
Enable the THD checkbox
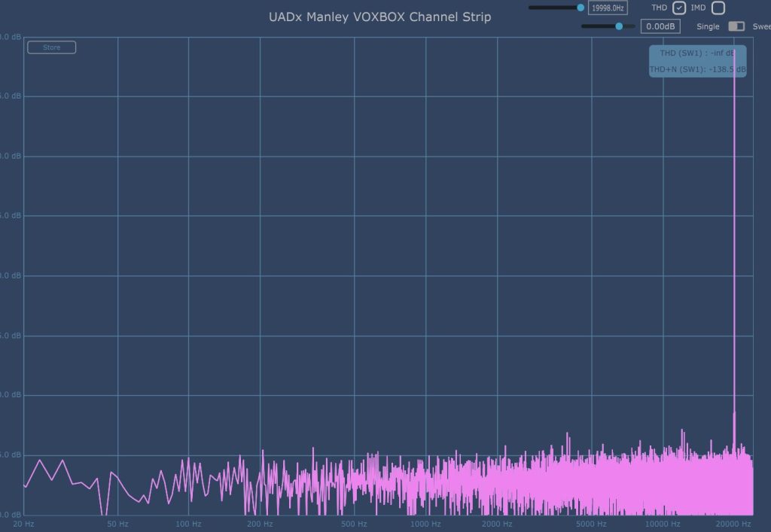click(x=679, y=8)
